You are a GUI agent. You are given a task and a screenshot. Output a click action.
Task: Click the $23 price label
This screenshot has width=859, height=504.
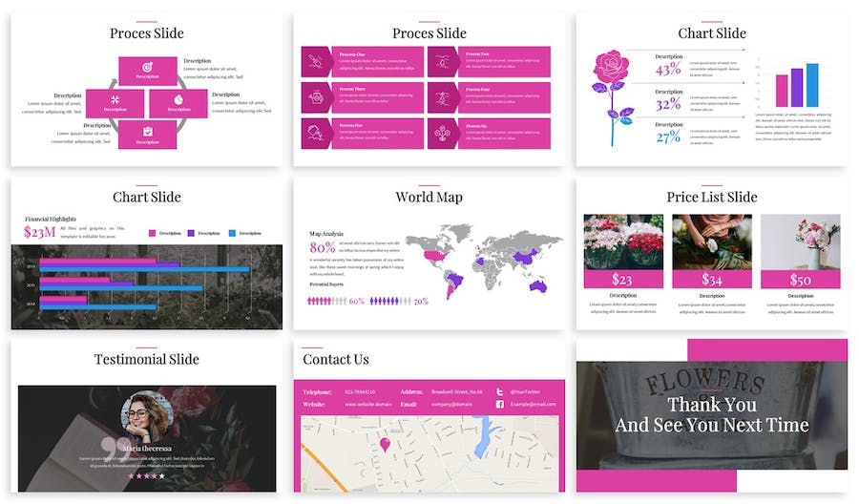click(x=622, y=279)
